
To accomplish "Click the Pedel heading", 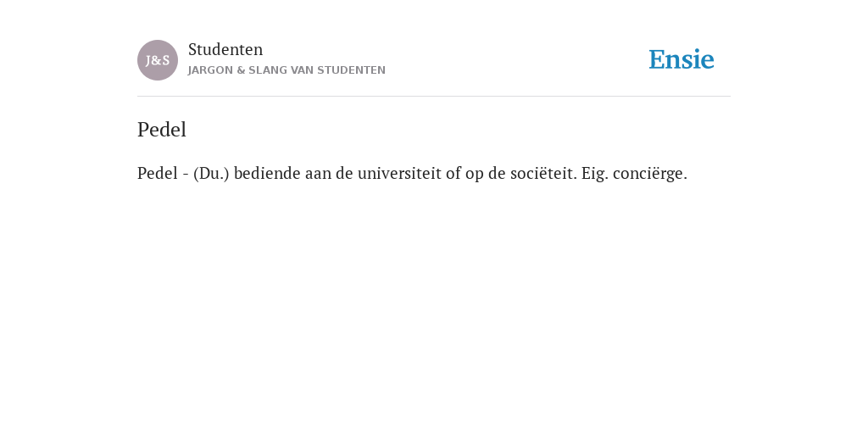I will coord(162,130).
